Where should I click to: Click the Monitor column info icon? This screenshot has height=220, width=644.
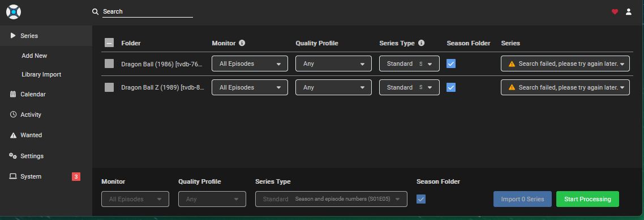tap(242, 43)
